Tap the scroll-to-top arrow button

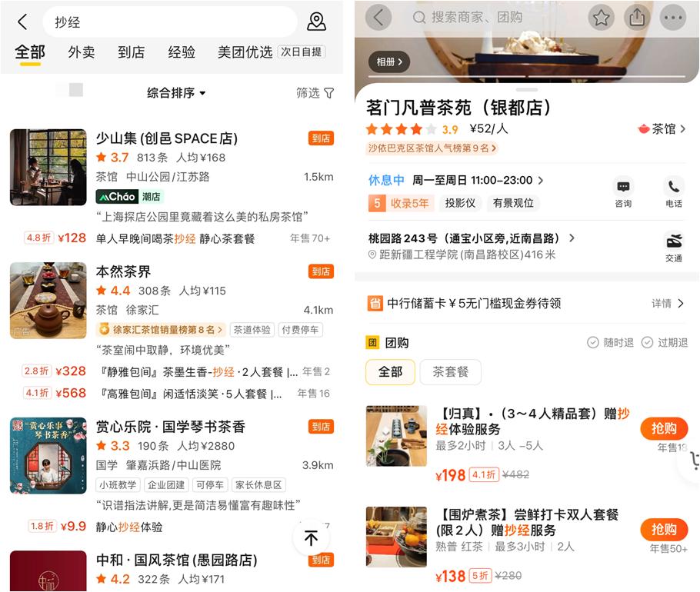click(x=312, y=538)
